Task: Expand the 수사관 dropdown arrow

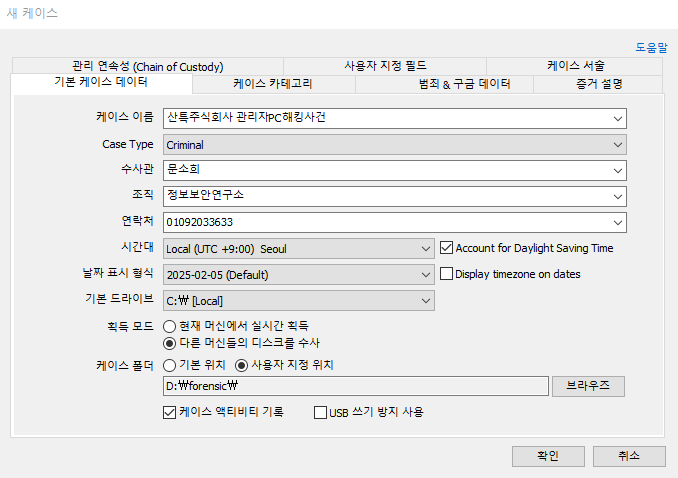Action: pyautogui.click(x=617, y=170)
